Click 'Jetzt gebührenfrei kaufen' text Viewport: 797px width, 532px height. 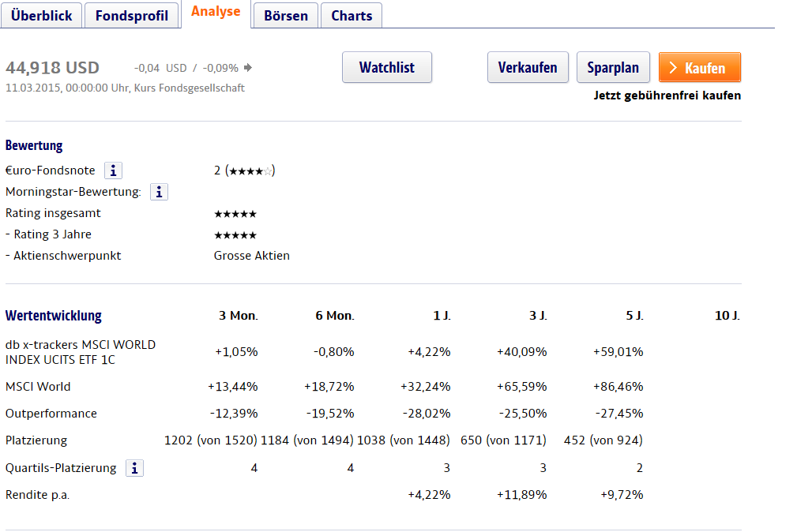[667, 96]
